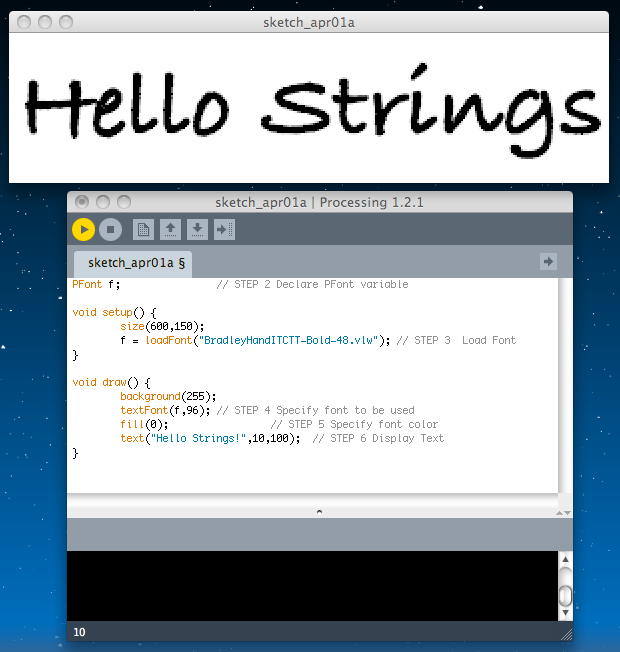Click the resize grip in editor corner
620x652 pixels.
pyautogui.click(x=566, y=634)
